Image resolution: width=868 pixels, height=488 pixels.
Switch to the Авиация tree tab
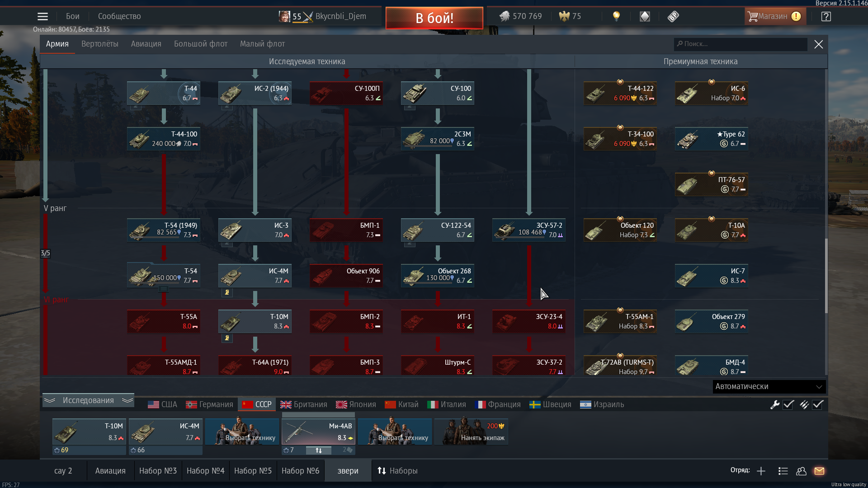(146, 44)
